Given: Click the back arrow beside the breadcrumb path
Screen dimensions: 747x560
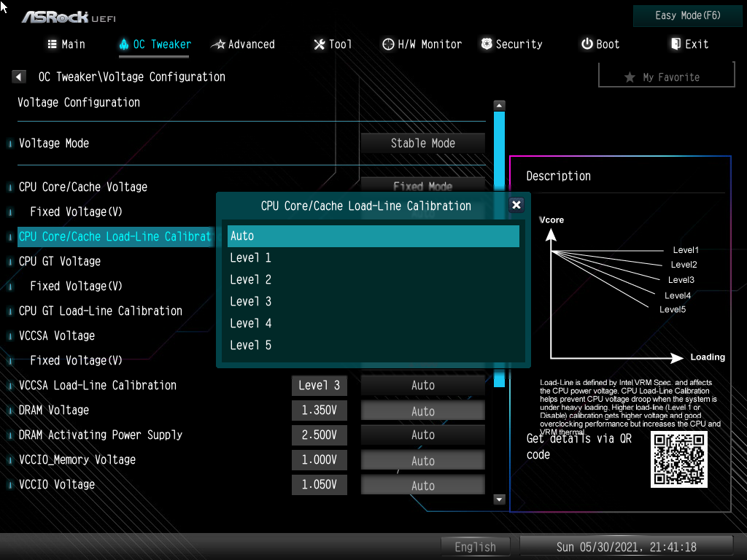Looking at the screenshot, I should [x=20, y=77].
